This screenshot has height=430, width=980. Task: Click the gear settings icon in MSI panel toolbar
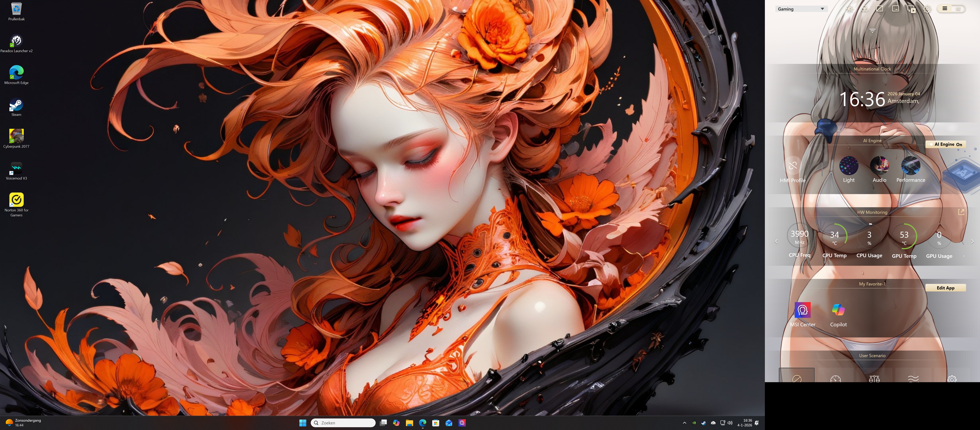tap(927, 9)
